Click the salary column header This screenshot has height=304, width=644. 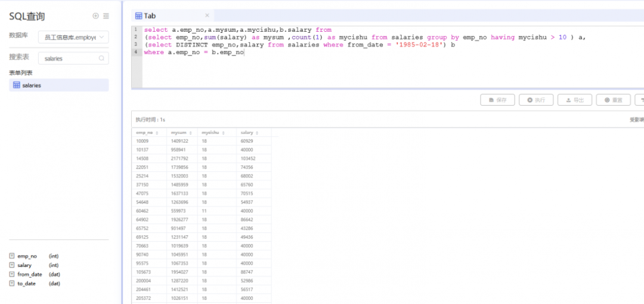pyautogui.click(x=254, y=133)
